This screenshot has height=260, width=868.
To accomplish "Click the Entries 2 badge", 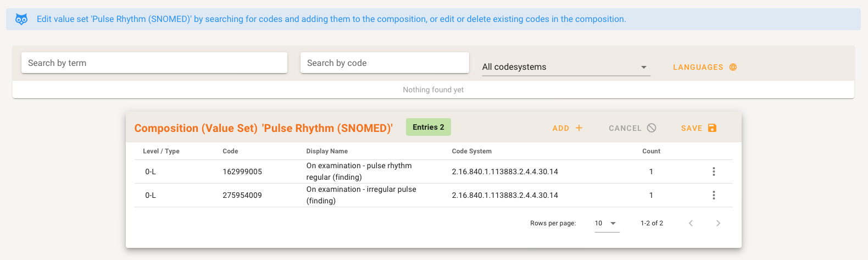I will [x=428, y=127].
